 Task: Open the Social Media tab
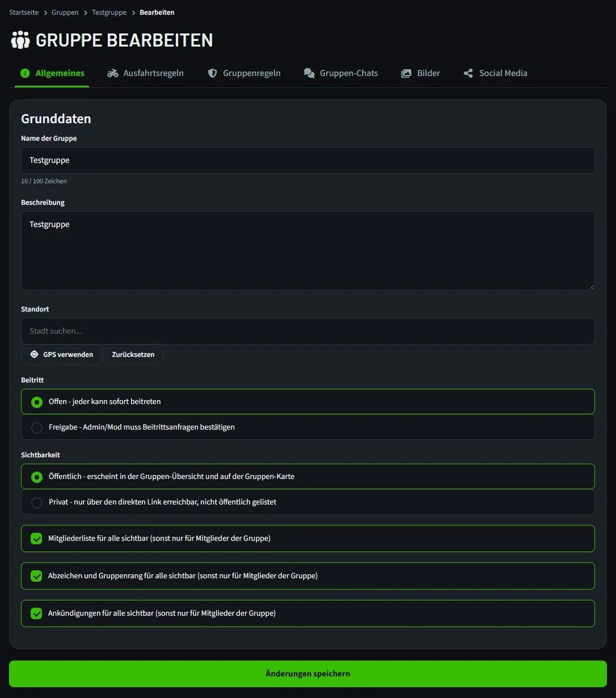point(495,73)
